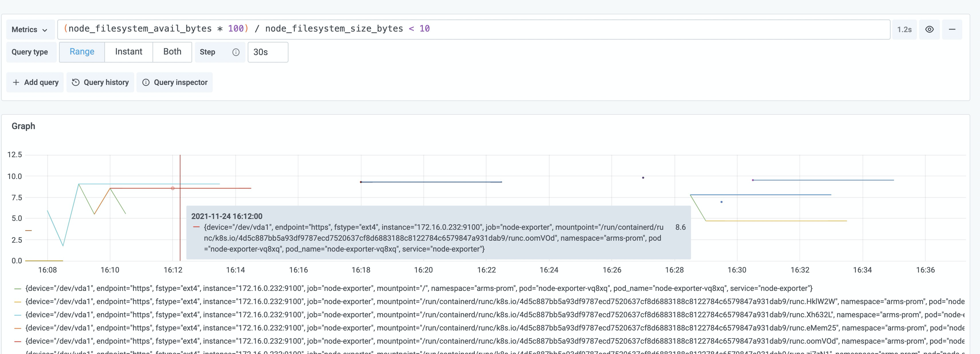Screen dimensions: 980x354
Task: Select the Range query type
Action: click(82, 52)
